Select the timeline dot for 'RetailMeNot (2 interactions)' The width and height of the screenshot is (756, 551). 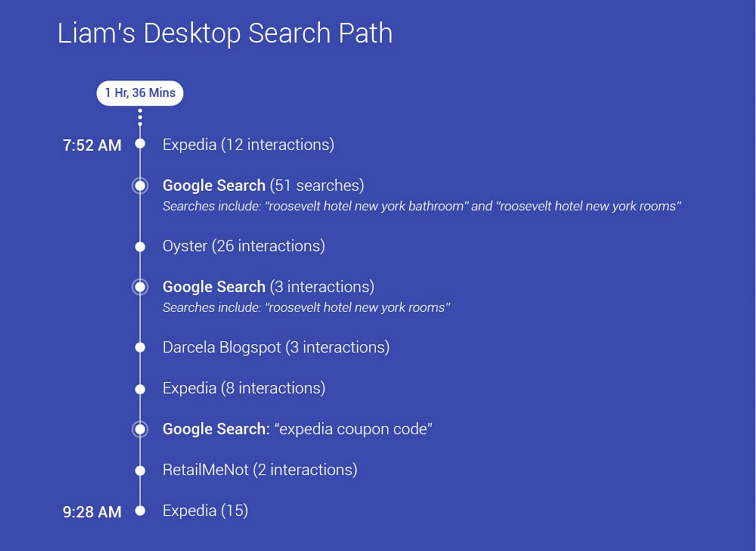tap(140, 471)
